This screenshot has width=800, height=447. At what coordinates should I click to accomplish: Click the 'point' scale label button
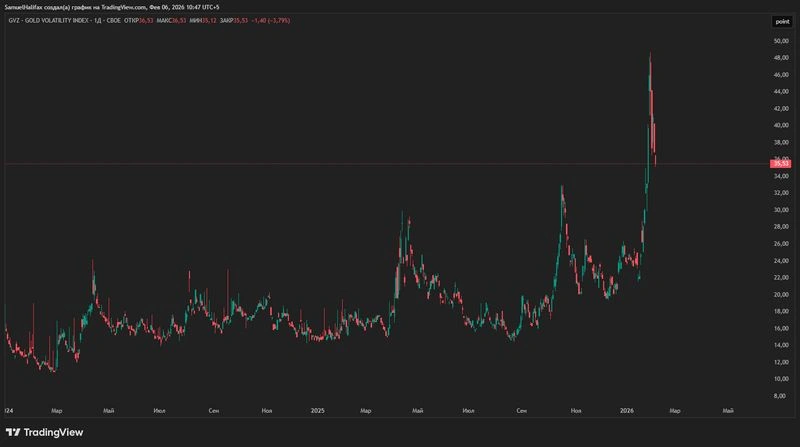coord(782,21)
